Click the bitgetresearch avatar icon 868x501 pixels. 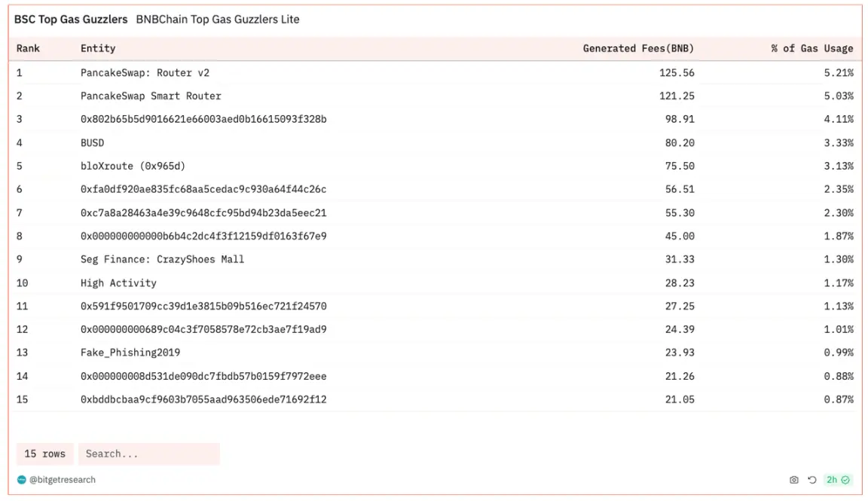(x=21, y=480)
